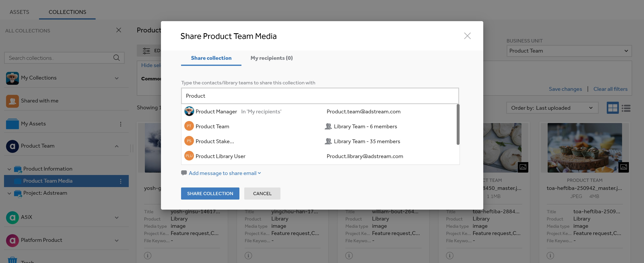
Task: Click Product Manager's profile photo
Action: click(x=189, y=111)
